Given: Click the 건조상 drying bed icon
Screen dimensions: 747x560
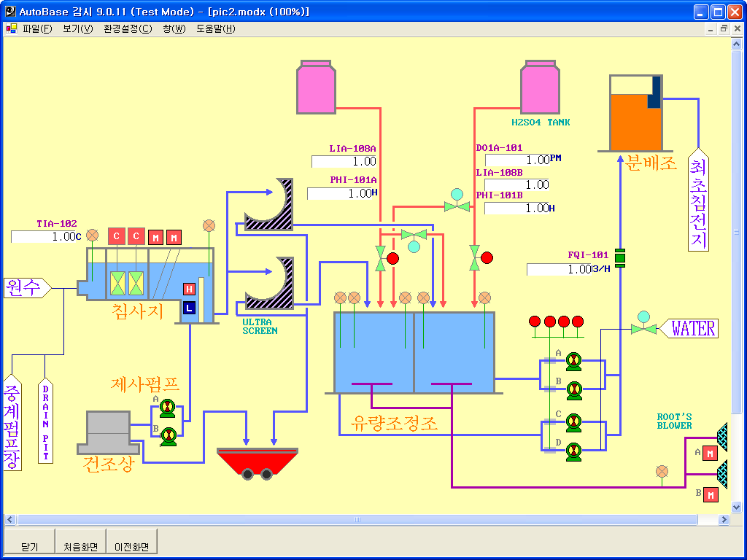Looking at the screenshot, I should tap(109, 432).
